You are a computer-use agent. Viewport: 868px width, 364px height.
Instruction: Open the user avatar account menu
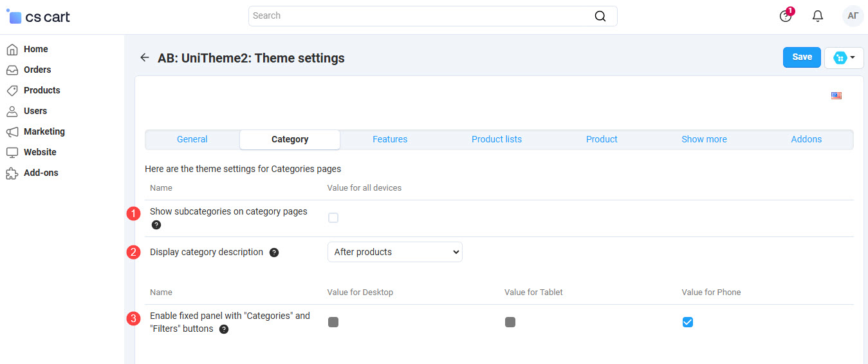tap(853, 16)
